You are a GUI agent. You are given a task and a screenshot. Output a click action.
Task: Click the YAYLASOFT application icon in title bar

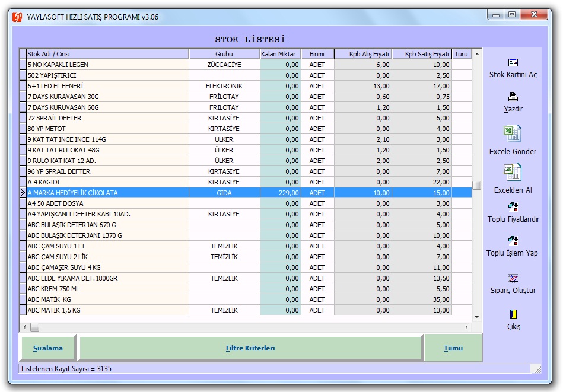click(x=17, y=17)
